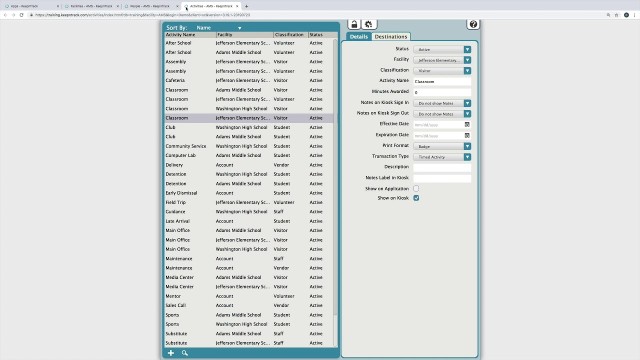Click the activity list vertical scrollbar
Viewport: 640px width, 360px height.
pyautogui.click(x=336, y=176)
